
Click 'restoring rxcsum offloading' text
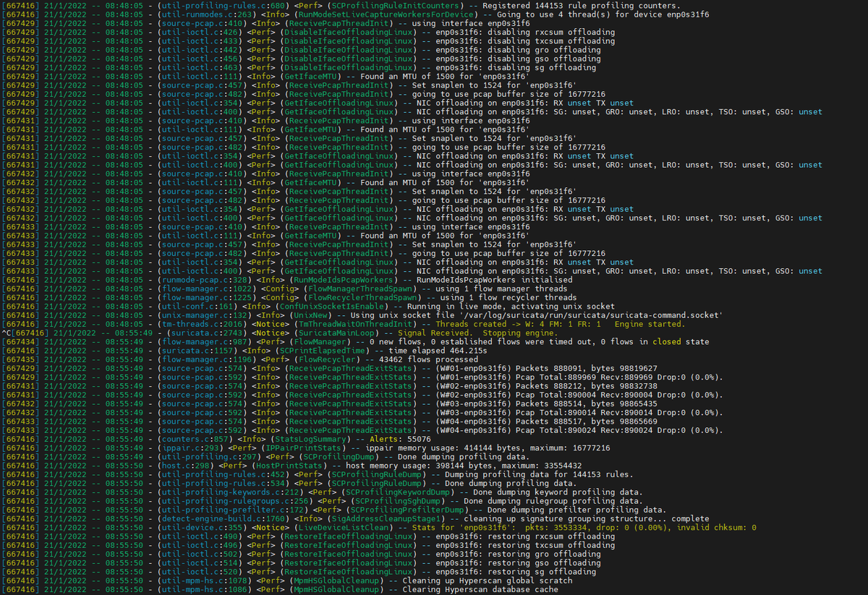[551, 536]
